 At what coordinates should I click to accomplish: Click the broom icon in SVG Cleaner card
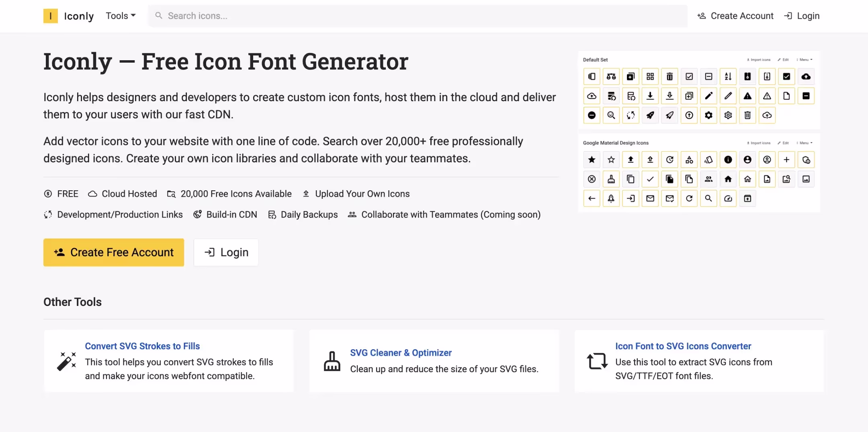click(332, 361)
